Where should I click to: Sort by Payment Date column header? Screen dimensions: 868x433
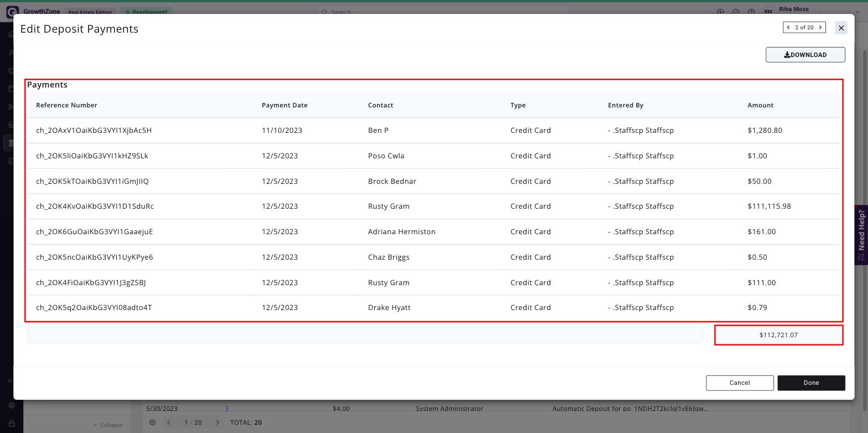pyautogui.click(x=285, y=105)
